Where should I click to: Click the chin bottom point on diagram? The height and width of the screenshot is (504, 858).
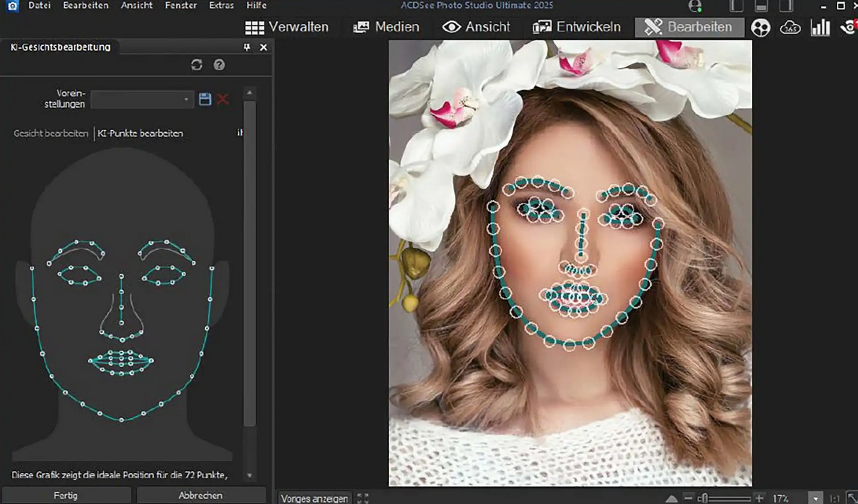click(121, 419)
